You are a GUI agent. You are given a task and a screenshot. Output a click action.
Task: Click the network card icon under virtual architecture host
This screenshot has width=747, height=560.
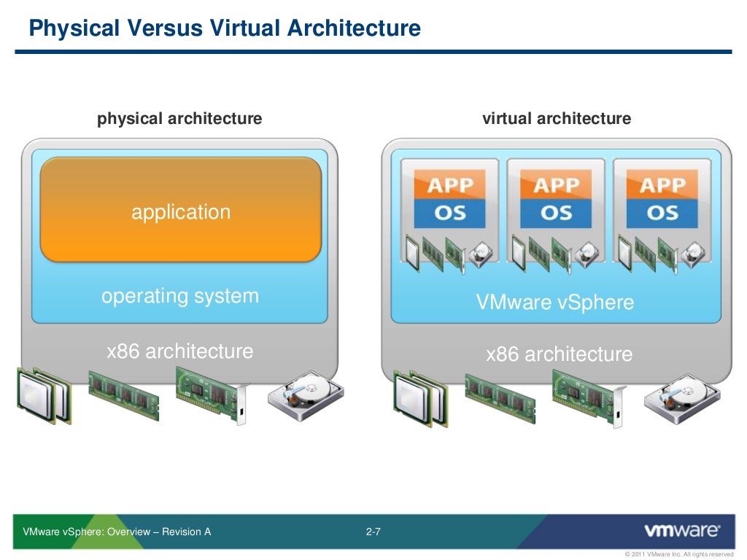tap(589, 399)
